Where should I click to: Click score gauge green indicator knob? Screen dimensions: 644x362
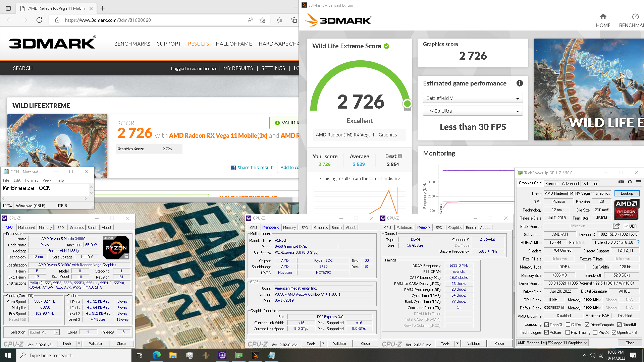point(407,103)
